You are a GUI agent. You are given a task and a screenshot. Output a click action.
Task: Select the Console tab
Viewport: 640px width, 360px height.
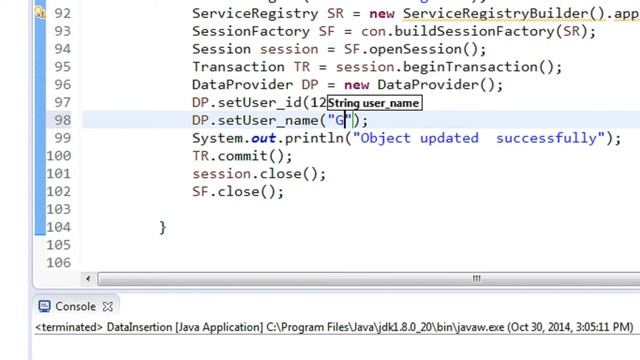click(x=75, y=306)
